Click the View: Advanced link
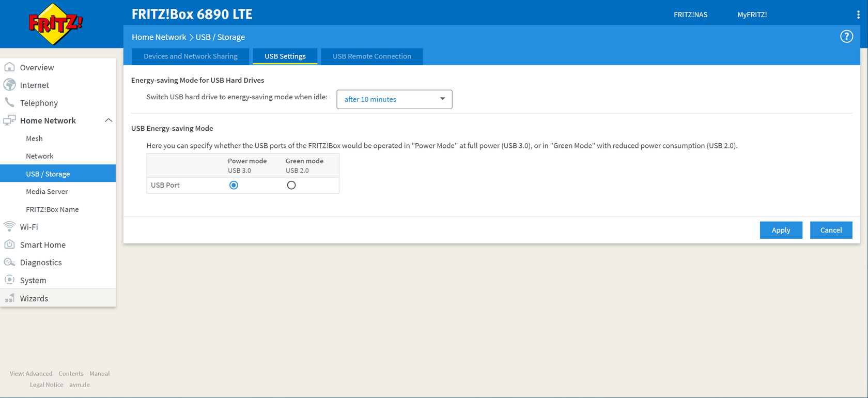Viewport: 868px width, 398px height. [x=31, y=373]
